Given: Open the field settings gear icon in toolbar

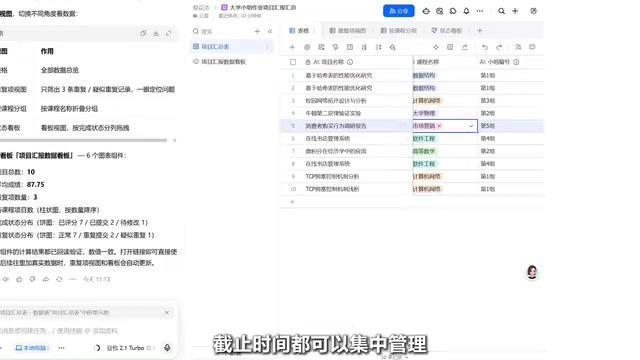Looking at the screenshot, I should [307, 47].
